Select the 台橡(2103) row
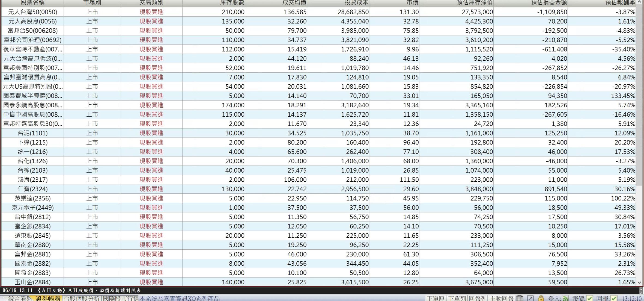Image resolution: width=644 pixels, height=301 pixels. (319, 170)
